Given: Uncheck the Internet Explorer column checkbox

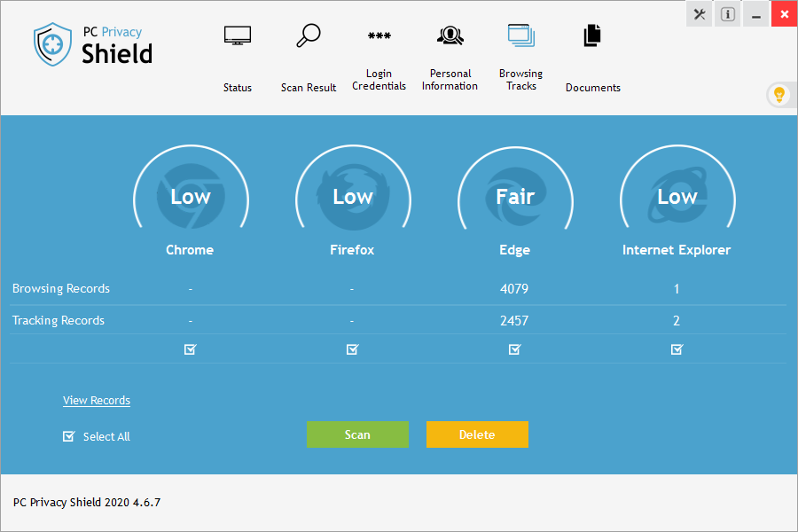Looking at the screenshot, I should pos(677,349).
